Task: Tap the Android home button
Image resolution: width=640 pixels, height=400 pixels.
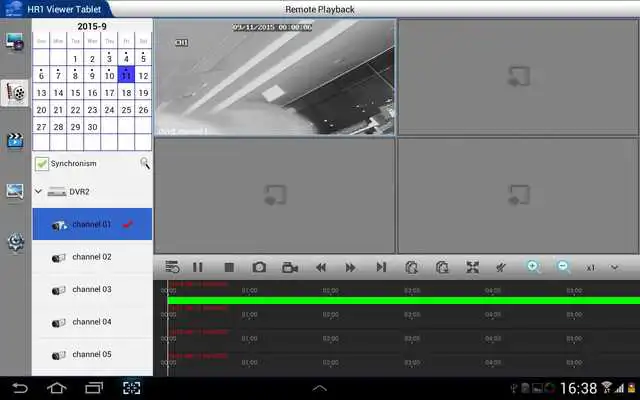Action: pyautogui.click(x=56, y=388)
